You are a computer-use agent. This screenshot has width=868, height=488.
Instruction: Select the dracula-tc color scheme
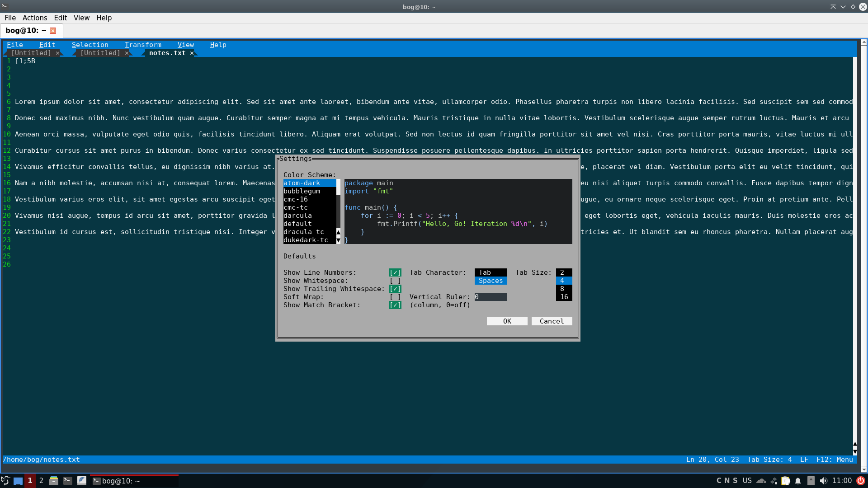click(x=310, y=232)
